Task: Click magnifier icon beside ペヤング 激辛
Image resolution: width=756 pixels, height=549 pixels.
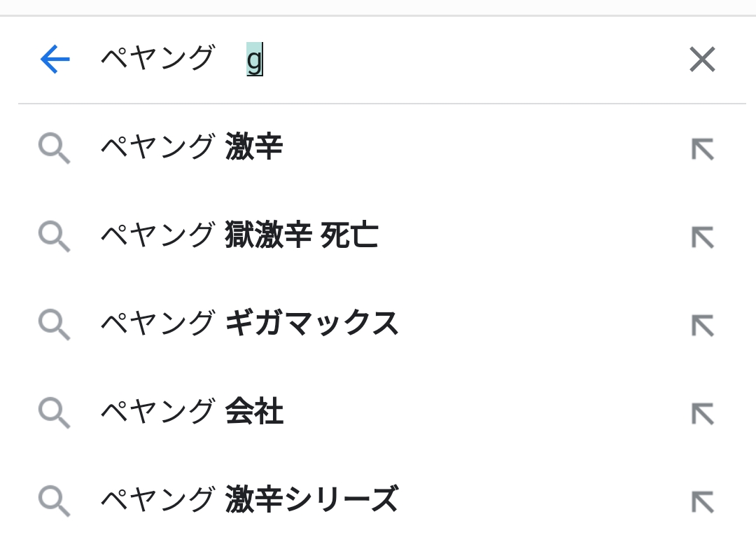Action: [54, 148]
